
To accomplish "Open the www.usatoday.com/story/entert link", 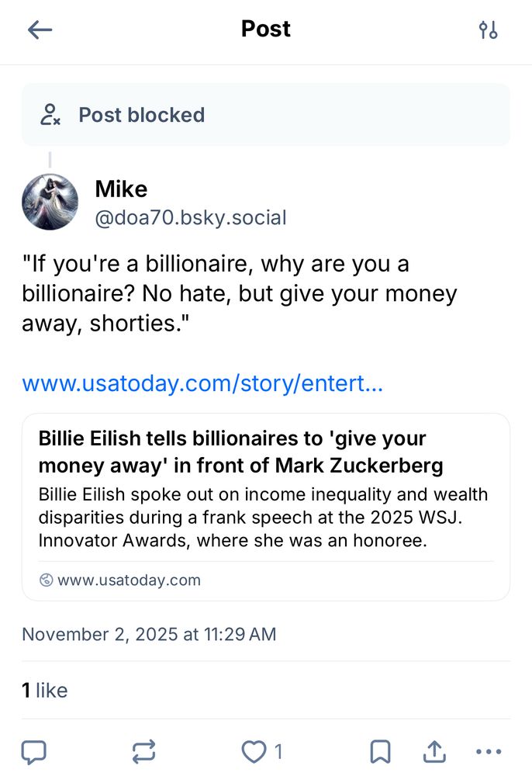I will pos(202,383).
